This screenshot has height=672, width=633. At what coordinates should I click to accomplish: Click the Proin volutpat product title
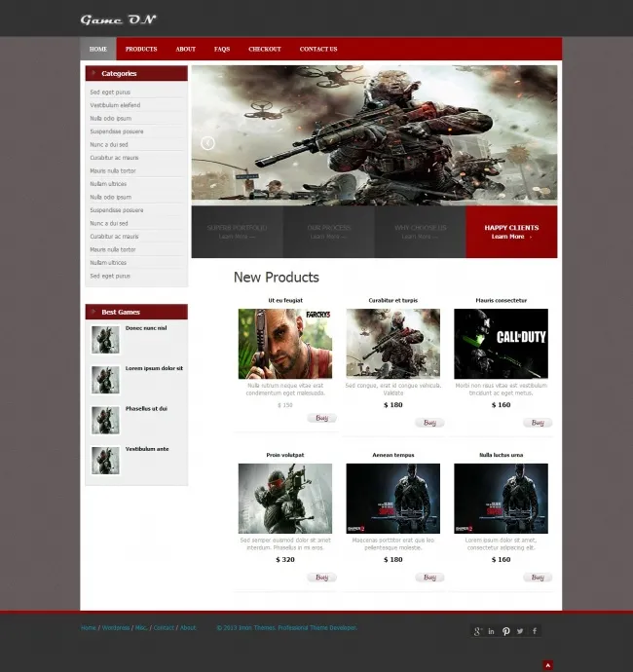pos(285,455)
